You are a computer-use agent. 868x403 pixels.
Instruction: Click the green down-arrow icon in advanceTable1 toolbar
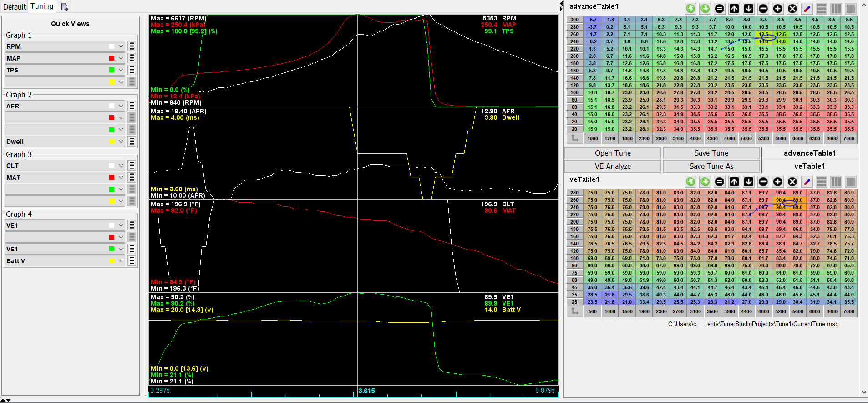[x=705, y=9]
